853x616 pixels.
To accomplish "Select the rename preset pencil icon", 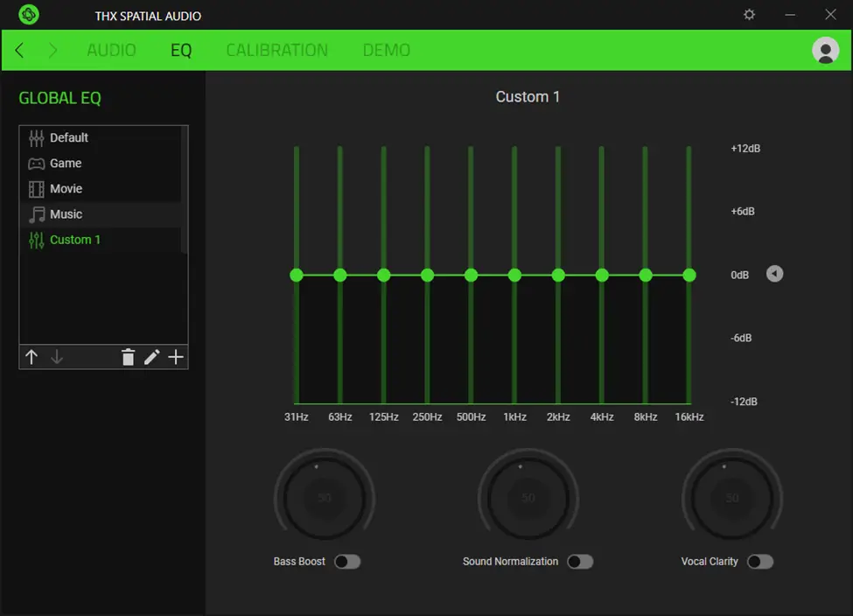I will coord(151,357).
